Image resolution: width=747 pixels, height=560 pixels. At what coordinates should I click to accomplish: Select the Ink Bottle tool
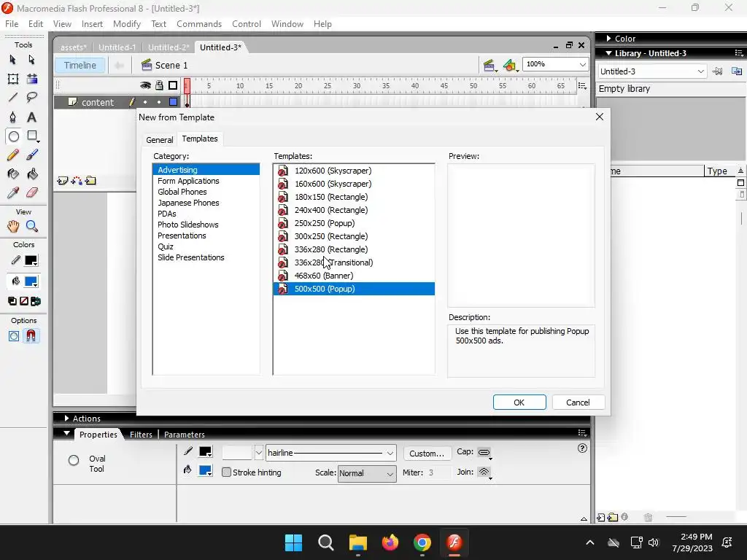(x=13, y=174)
